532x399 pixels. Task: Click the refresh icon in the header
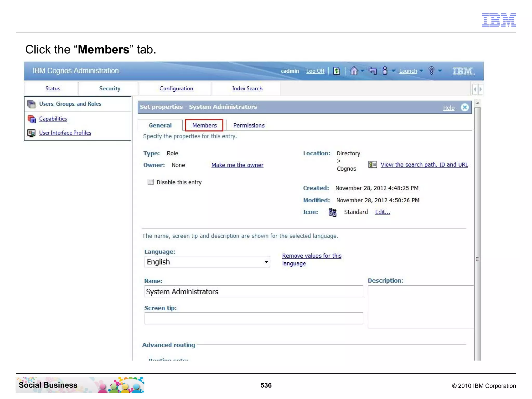[x=336, y=71]
